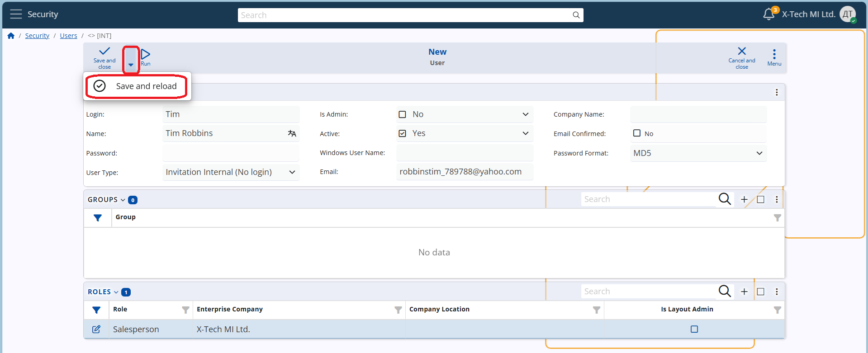Open user details panel options dots
Image resolution: width=868 pixels, height=353 pixels.
point(777,92)
